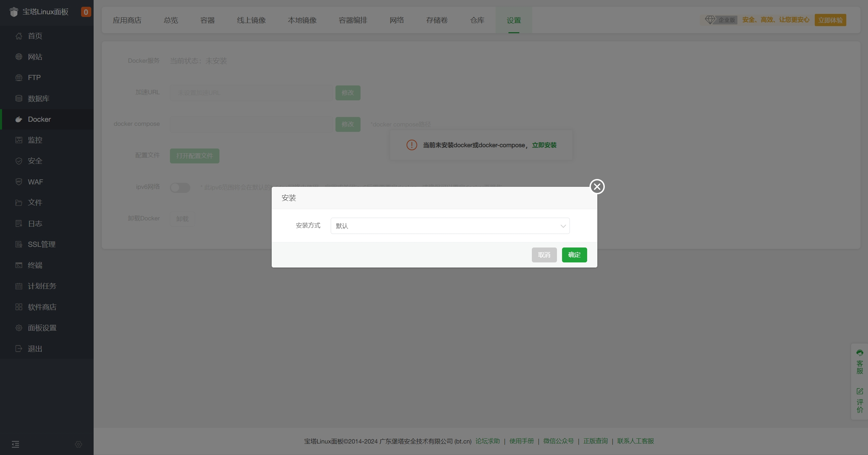The image size is (868, 455).
Task: Click the 立即安装 install link
Action: click(544, 145)
